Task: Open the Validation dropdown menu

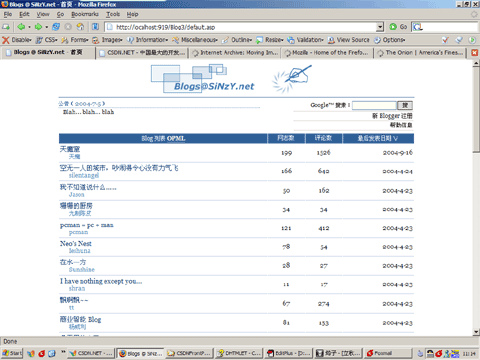Action: point(305,40)
